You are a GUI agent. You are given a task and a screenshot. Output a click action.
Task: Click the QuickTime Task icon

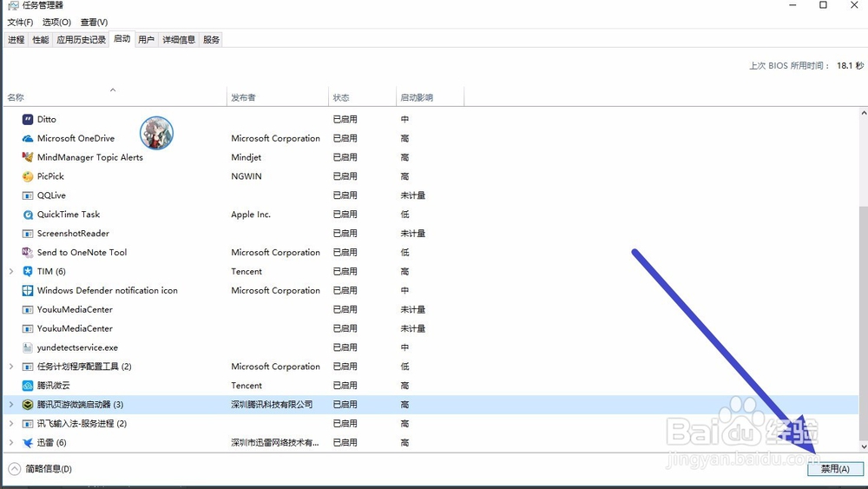28,215
